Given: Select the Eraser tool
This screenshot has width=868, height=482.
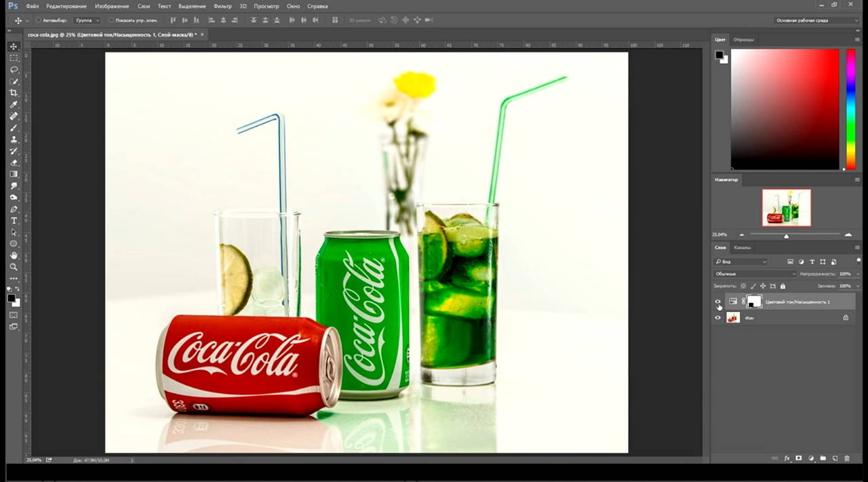Looking at the screenshot, I should 14,162.
